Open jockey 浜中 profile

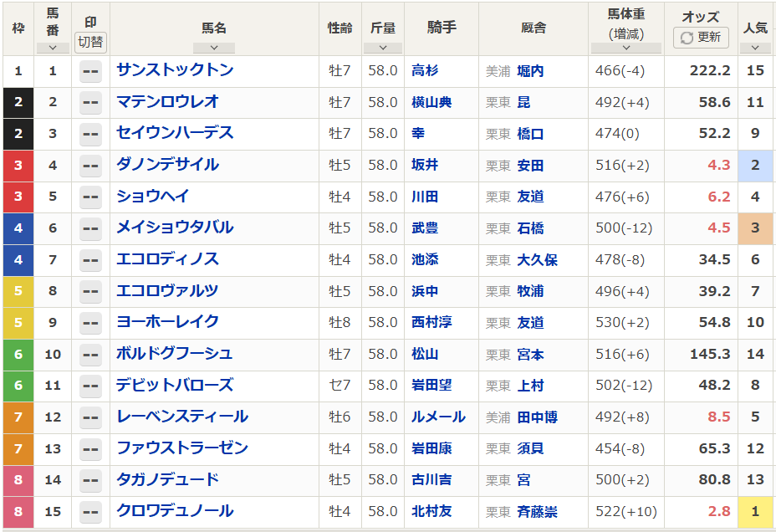[x=425, y=291]
